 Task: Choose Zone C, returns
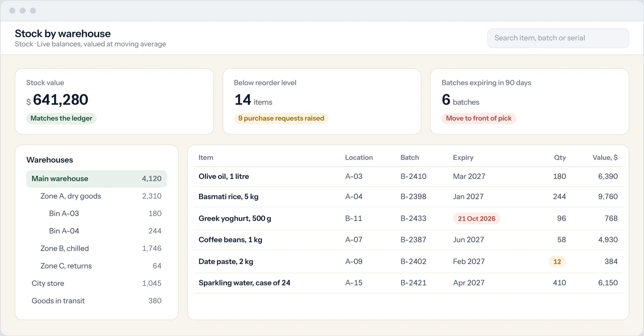click(x=97, y=266)
